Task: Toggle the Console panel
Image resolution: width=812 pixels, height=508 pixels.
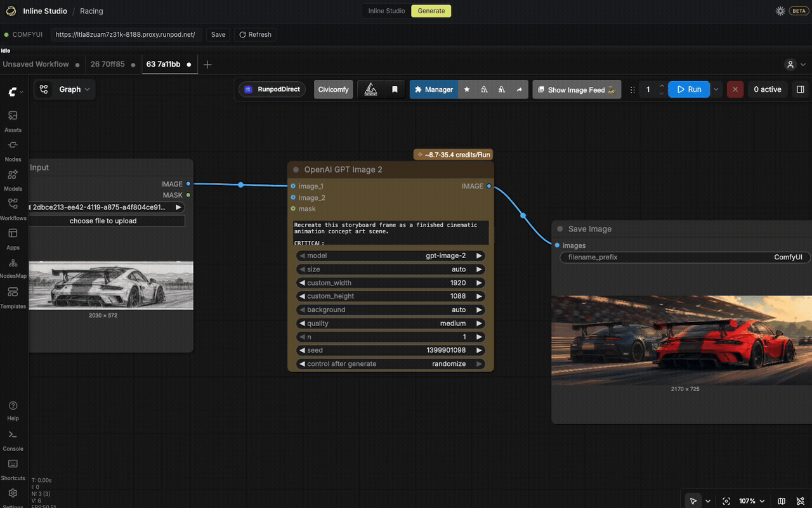Action: coord(13,440)
